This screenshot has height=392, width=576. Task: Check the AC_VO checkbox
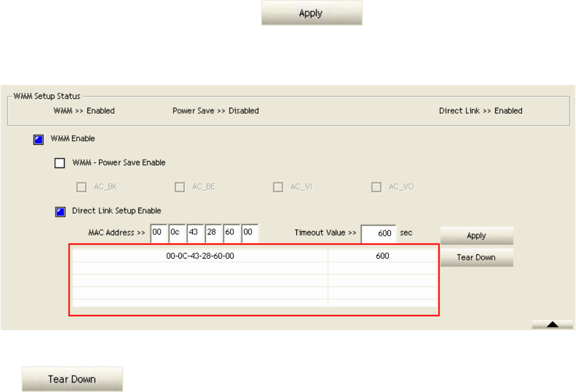click(376, 187)
